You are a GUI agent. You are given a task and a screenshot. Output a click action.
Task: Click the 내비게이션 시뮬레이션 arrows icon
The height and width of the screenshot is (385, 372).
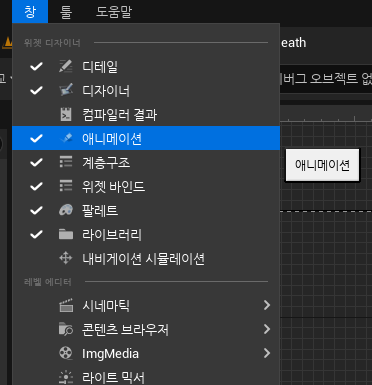click(66, 258)
